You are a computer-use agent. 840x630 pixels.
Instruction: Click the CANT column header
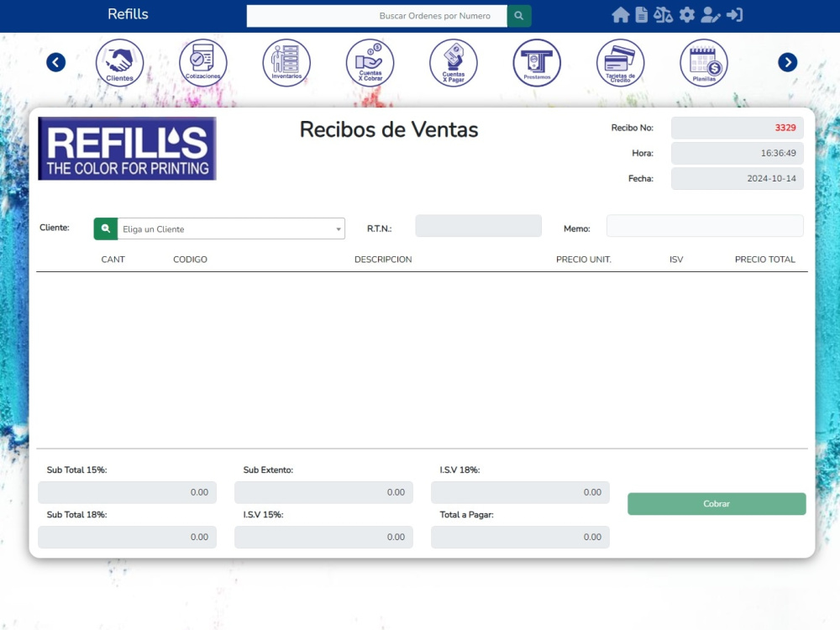(x=113, y=260)
